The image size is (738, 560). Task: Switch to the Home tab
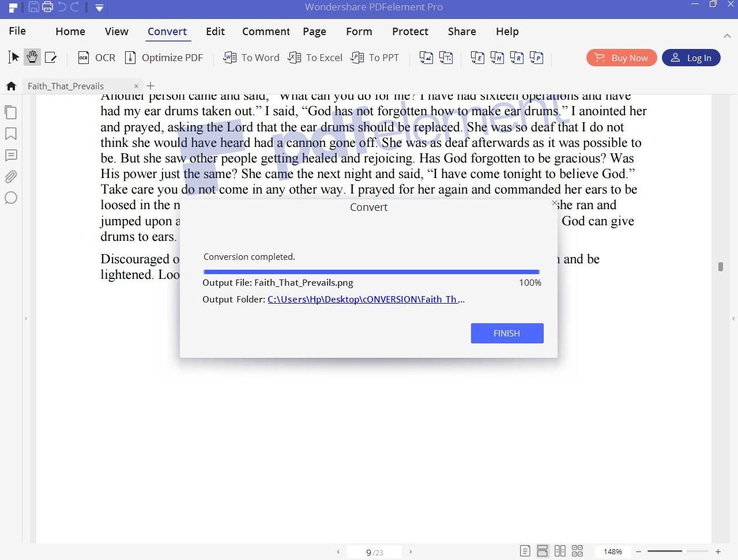(x=70, y=31)
